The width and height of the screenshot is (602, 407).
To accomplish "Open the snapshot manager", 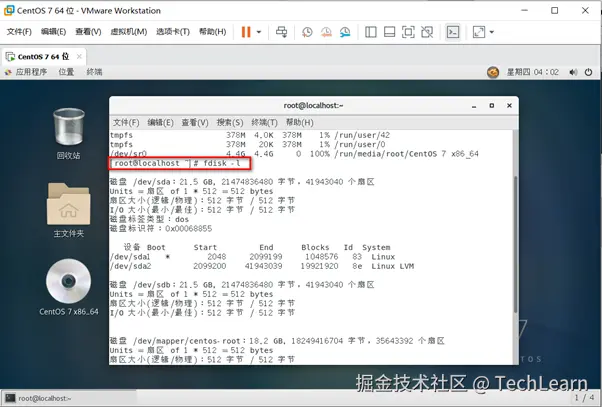I will point(345,32).
